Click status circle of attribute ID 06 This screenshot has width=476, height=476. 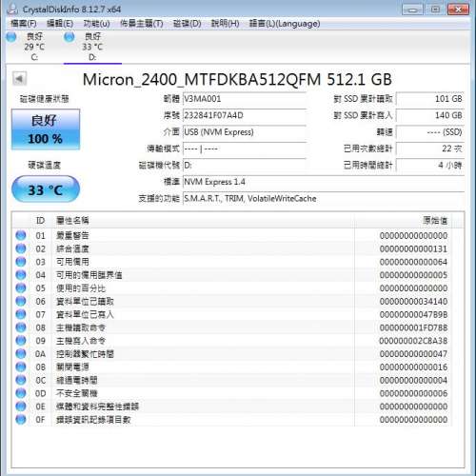tap(21, 301)
